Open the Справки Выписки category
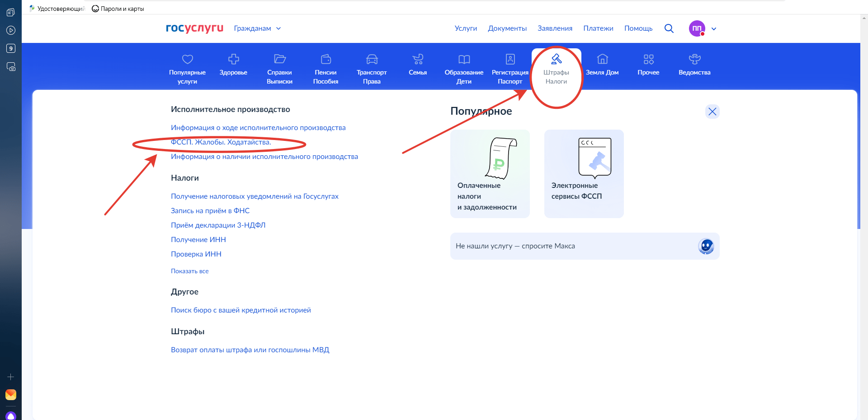Viewport: 868px width, 420px height. click(x=279, y=69)
